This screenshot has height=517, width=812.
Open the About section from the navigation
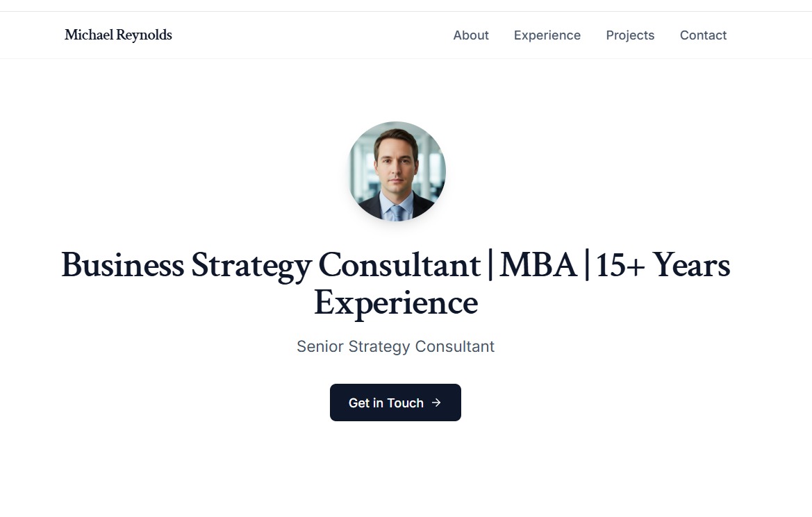coord(471,35)
